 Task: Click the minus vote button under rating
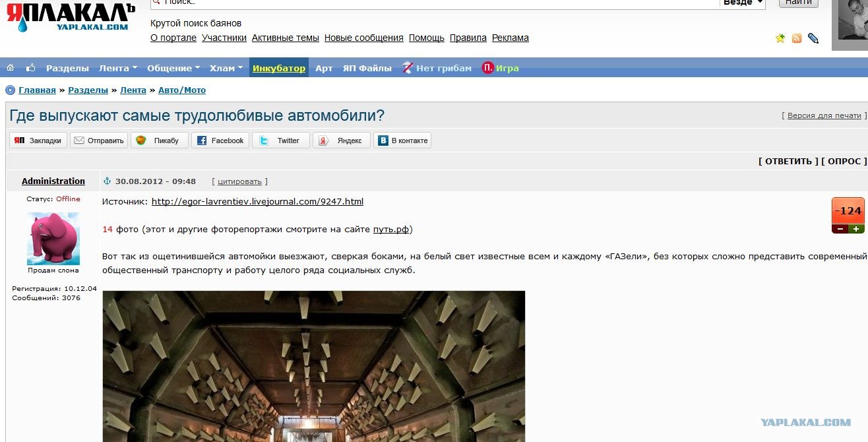point(840,229)
